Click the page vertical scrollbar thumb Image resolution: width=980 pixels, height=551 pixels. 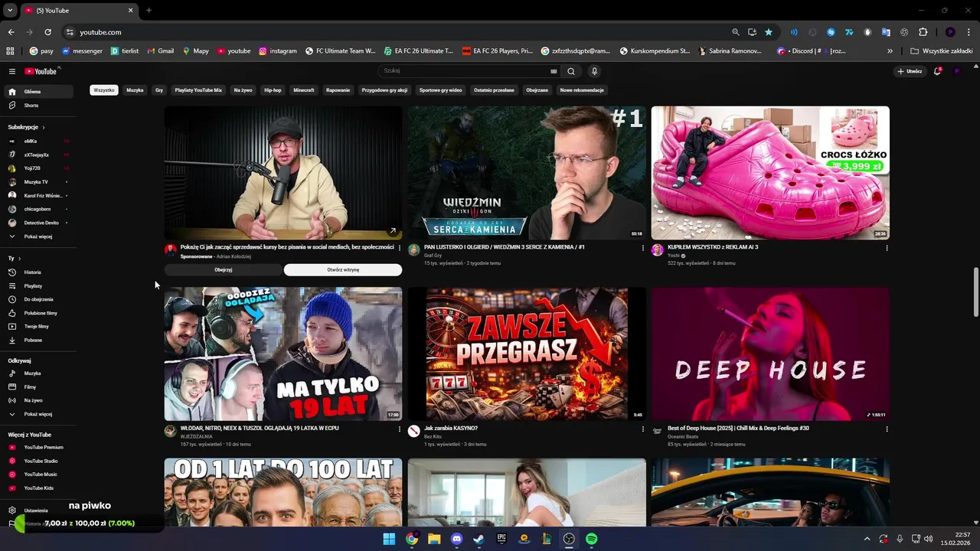pos(975,292)
